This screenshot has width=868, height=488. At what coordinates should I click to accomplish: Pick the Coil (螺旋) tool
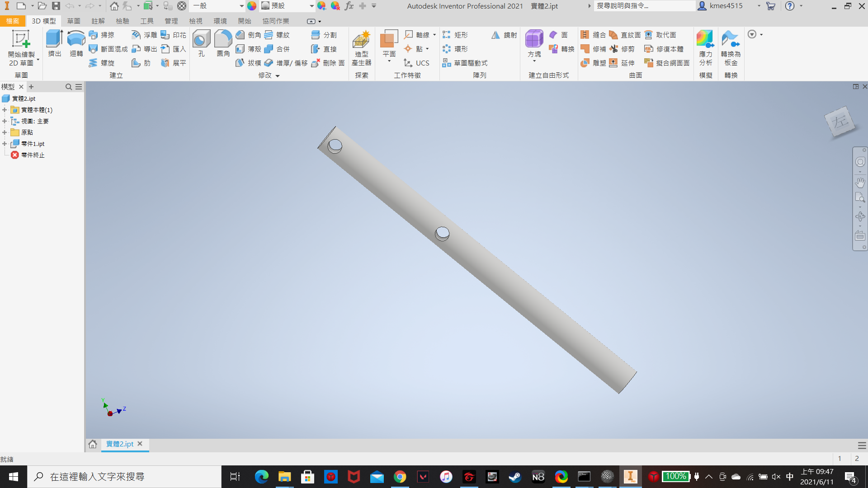[102, 63]
